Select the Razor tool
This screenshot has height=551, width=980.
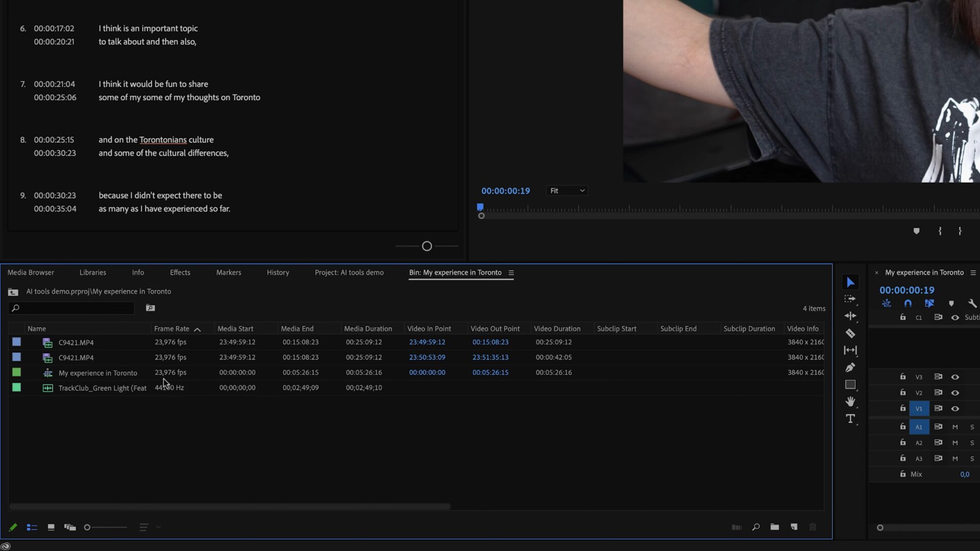850,333
